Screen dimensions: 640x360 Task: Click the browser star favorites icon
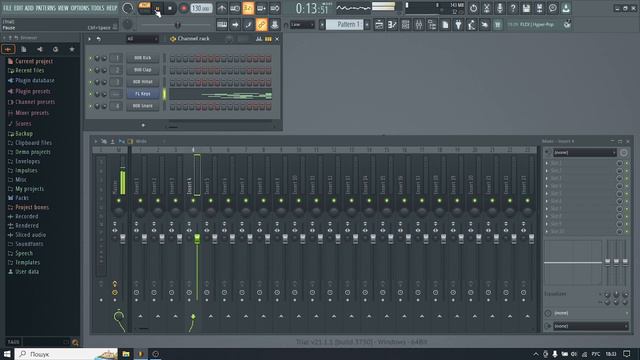point(72,49)
